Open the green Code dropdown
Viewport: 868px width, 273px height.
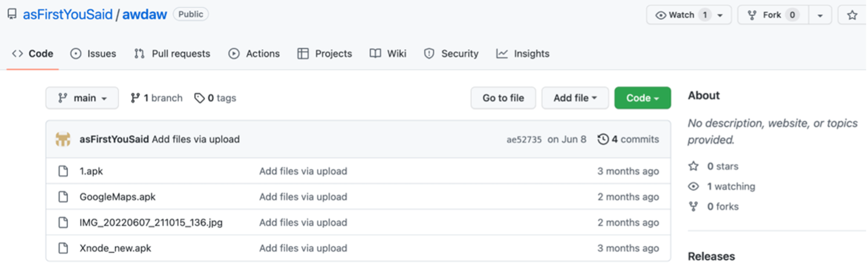tap(642, 98)
